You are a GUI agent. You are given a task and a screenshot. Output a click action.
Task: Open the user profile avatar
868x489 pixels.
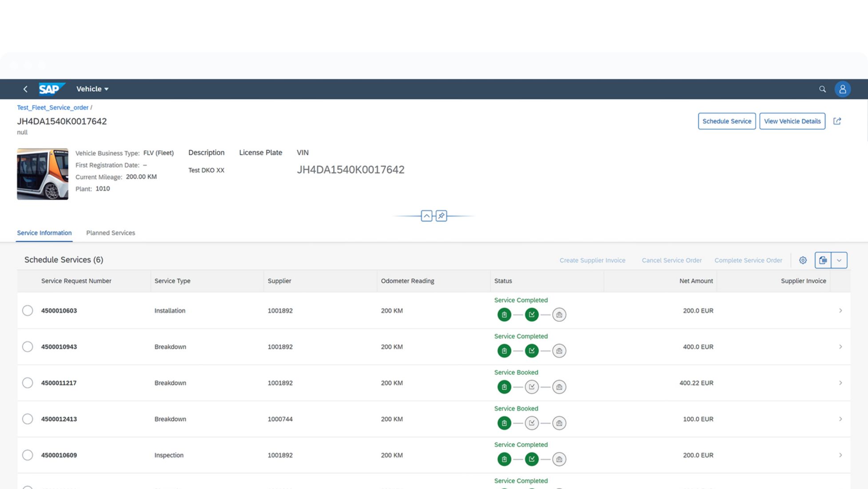(842, 89)
